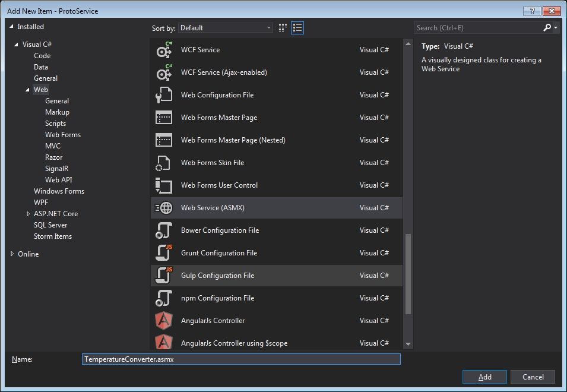Expand the ASP.NET Core node
Image resolution: width=567 pixels, height=392 pixels.
(28, 214)
